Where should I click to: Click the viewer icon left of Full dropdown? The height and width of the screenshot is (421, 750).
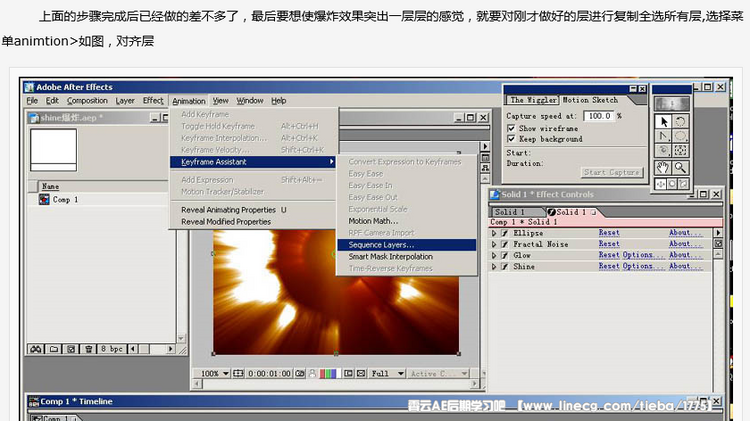361,373
